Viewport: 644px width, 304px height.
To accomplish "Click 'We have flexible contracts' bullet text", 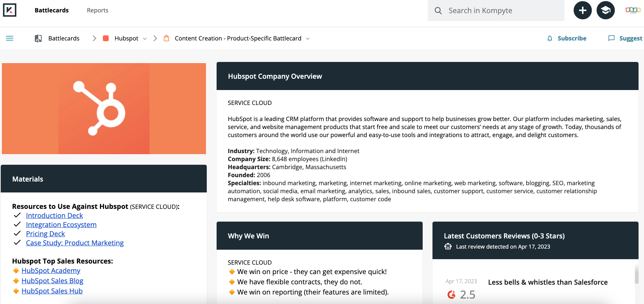I will pyautogui.click(x=299, y=282).
